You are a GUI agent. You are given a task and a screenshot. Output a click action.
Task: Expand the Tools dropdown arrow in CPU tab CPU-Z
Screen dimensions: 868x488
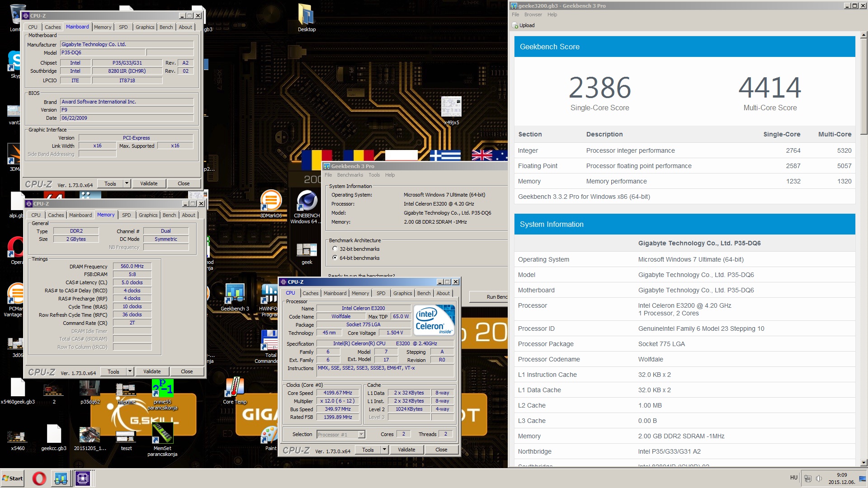385,450
